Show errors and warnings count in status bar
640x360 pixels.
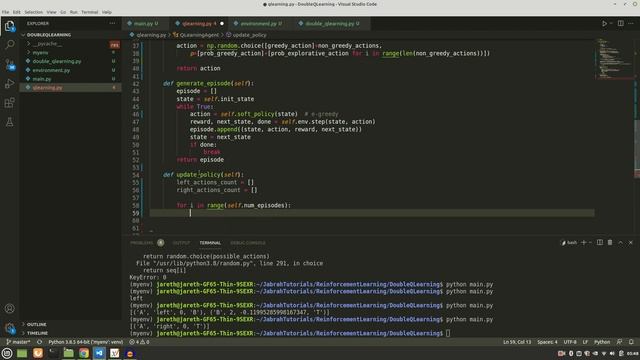tap(139, 342)
